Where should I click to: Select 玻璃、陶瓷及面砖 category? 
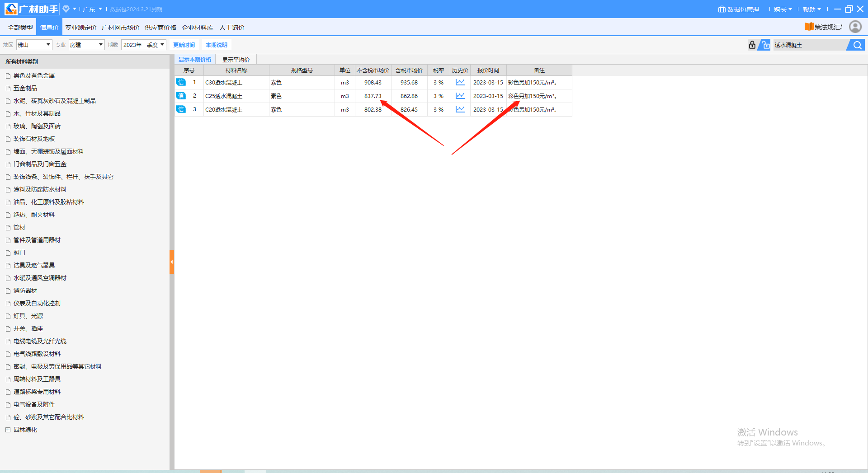[x=37, y=126]
